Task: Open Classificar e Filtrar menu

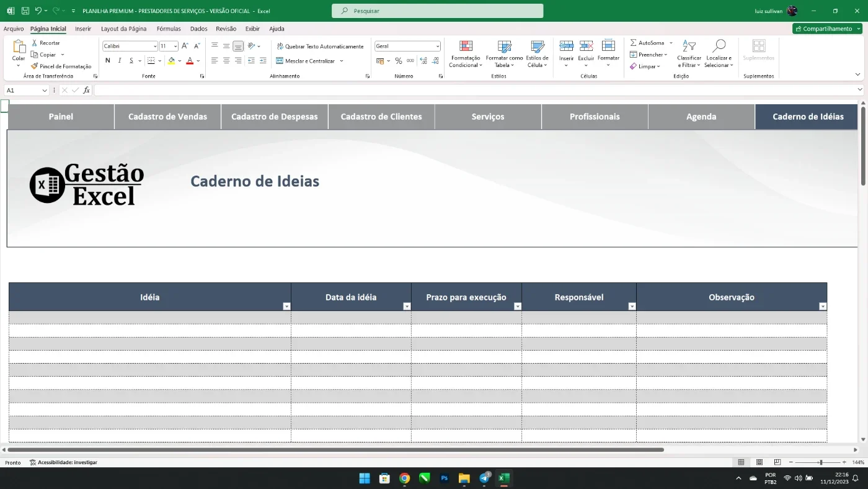Action: coord(689,54)
